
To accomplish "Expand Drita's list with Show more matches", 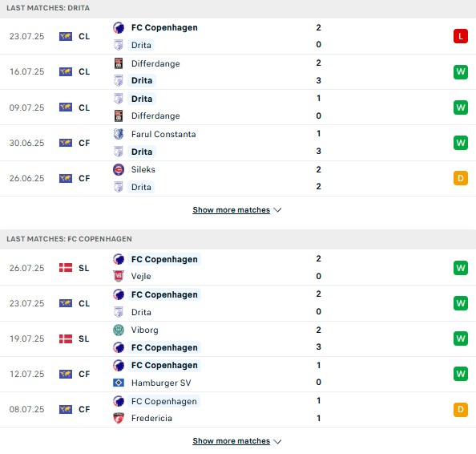I will pyautogui.click(x=231, y=210).
